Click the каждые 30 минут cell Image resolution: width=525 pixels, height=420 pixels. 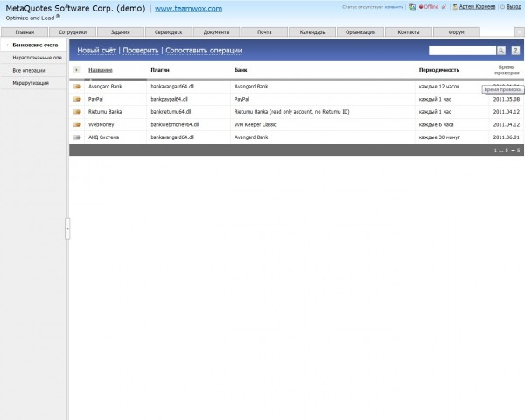click(x=439, y=137)
